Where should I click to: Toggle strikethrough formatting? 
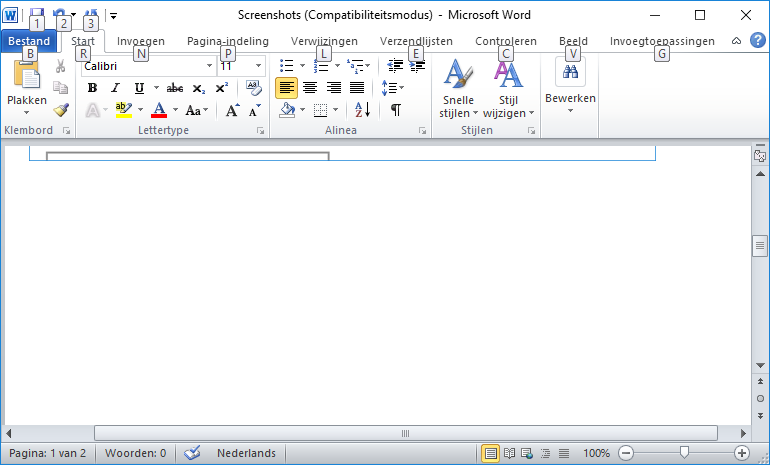pyautogui.click(x=174, y=88)
